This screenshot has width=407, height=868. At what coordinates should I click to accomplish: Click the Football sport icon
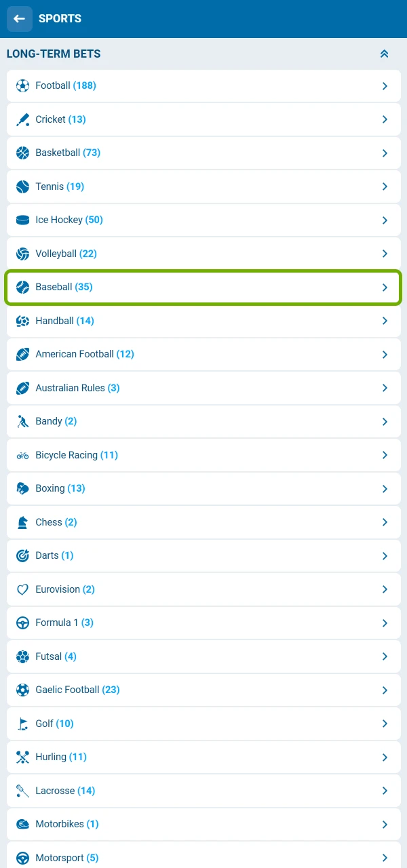22,85
